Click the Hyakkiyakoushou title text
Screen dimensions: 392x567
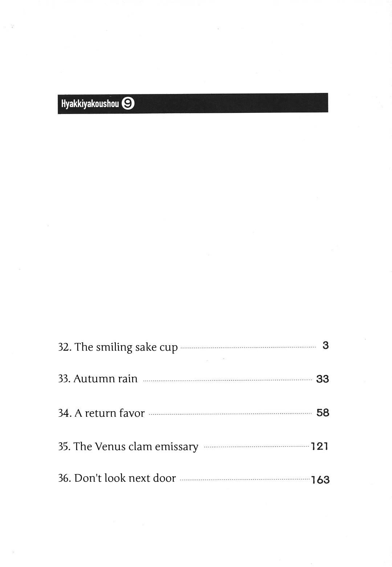point(90,104)
